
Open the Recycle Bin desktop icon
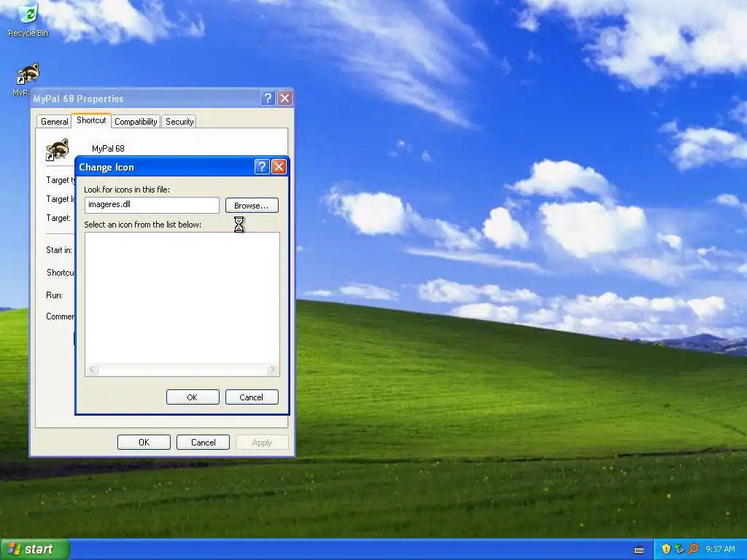28,20
